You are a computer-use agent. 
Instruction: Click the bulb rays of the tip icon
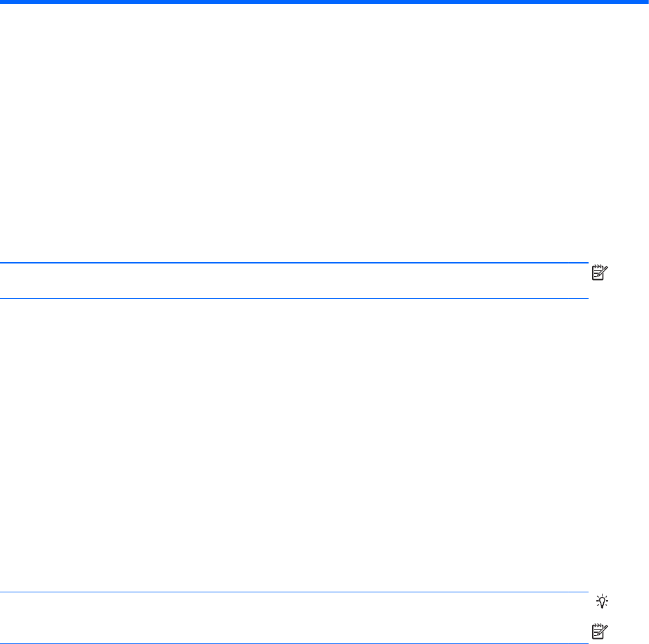click(602, 596)
